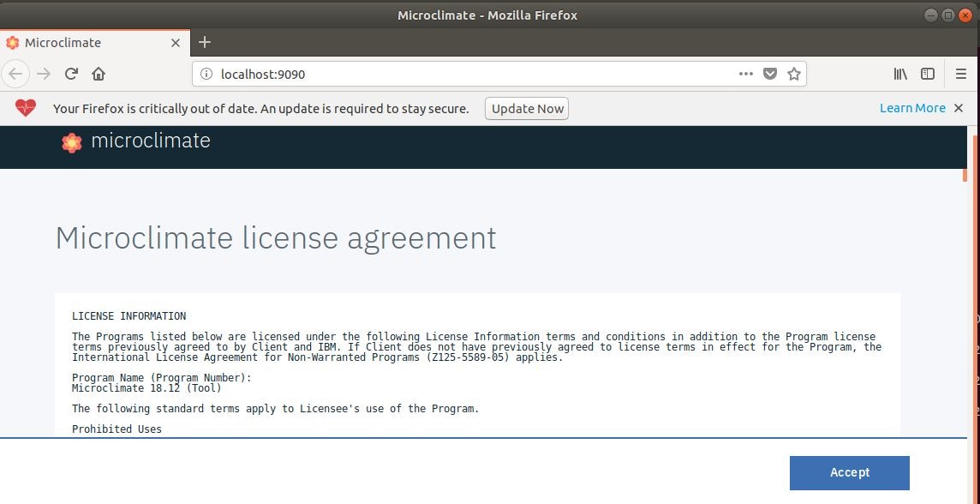Close the Firefox window
The height and width of the screenshot is (504, 980).
point(965,15)
